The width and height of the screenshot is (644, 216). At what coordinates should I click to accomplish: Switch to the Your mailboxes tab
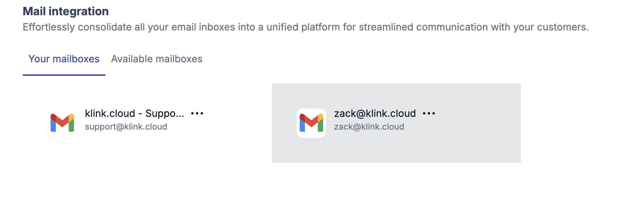(64, 59)
